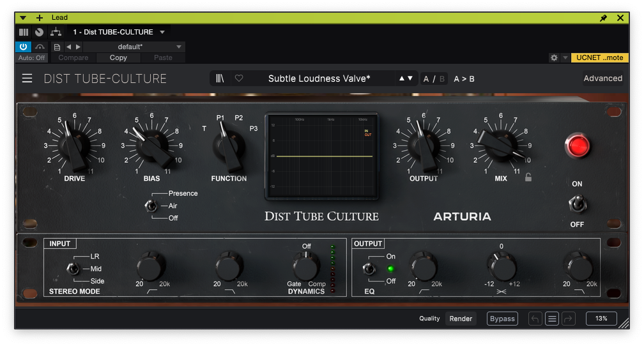This screenshot has width=644, height=346.
Task: Copy A to B with A > B
Action: (x=464, y=79)
